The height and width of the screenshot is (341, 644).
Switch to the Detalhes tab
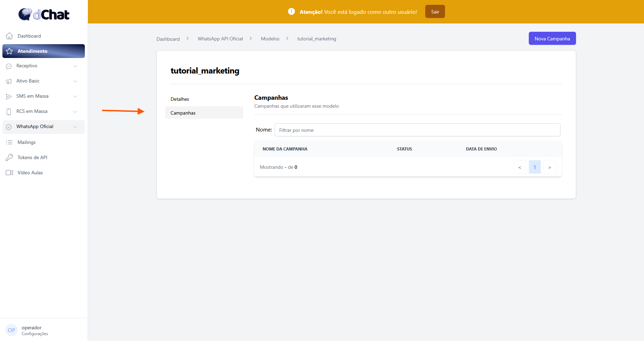point(180,99)
